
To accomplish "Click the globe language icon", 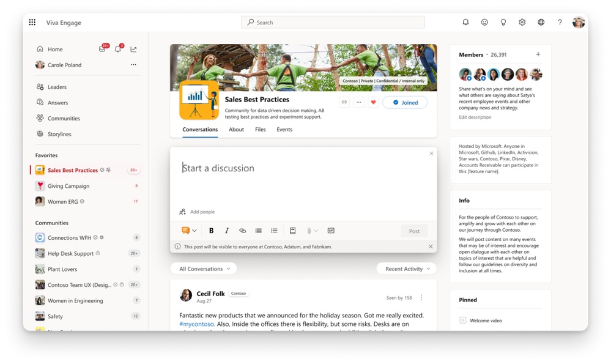I will click(541, 22).
